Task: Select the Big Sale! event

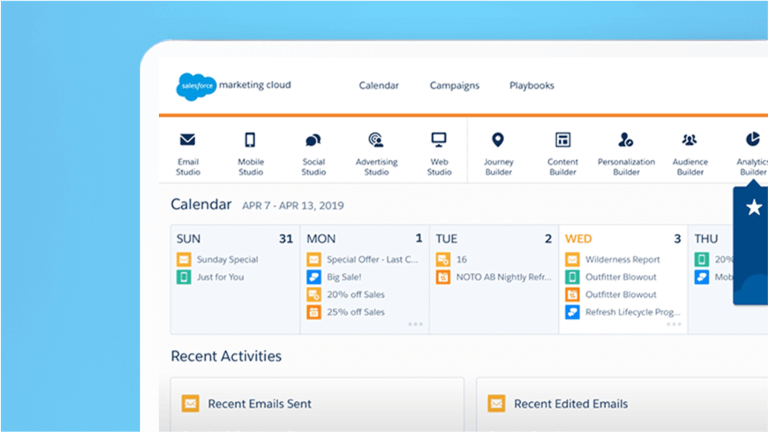Action: (342, 277)
